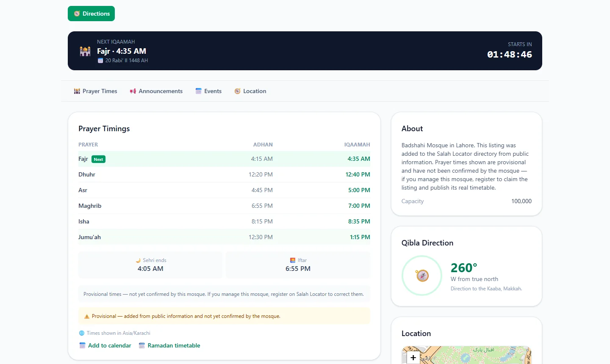Click the Capacity value 100,000
This screenshot has width=610, height=364.
[x=521, y=201]
